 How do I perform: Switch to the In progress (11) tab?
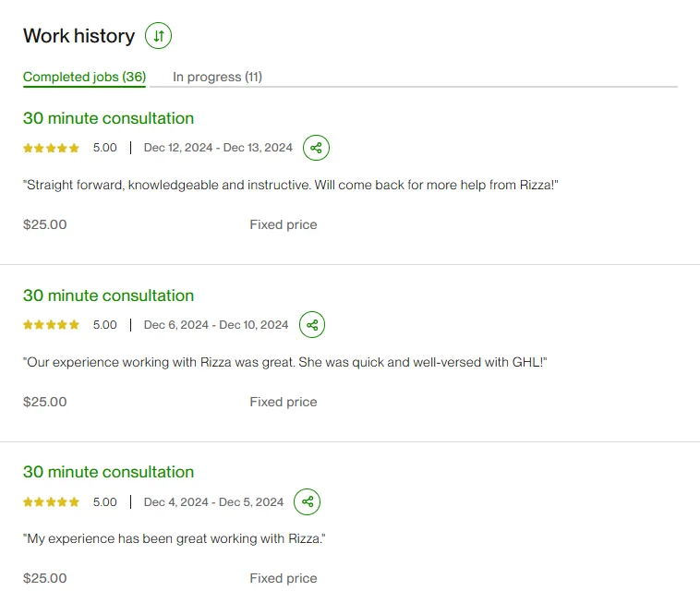click(x=217, y=77)
